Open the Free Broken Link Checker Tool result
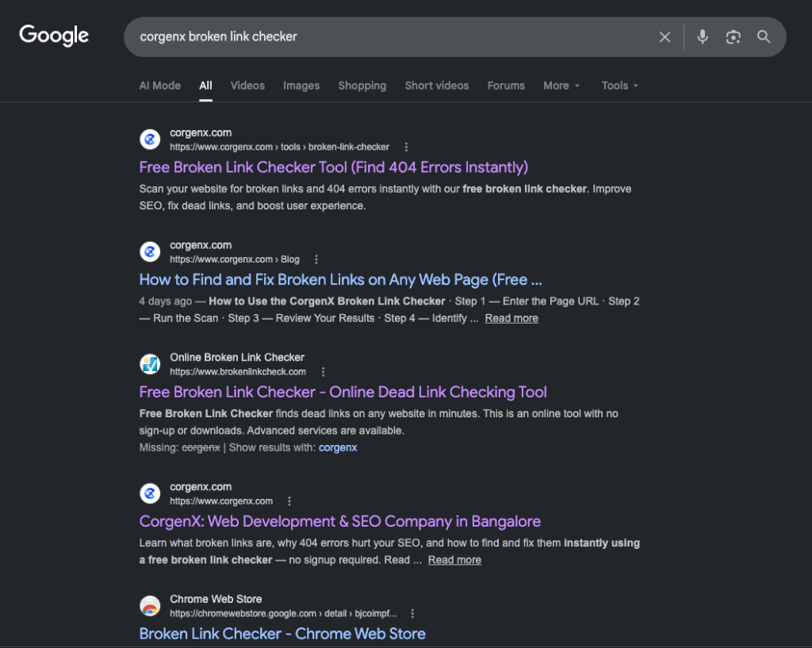This screenshot has width=812, height=648. 333,167
